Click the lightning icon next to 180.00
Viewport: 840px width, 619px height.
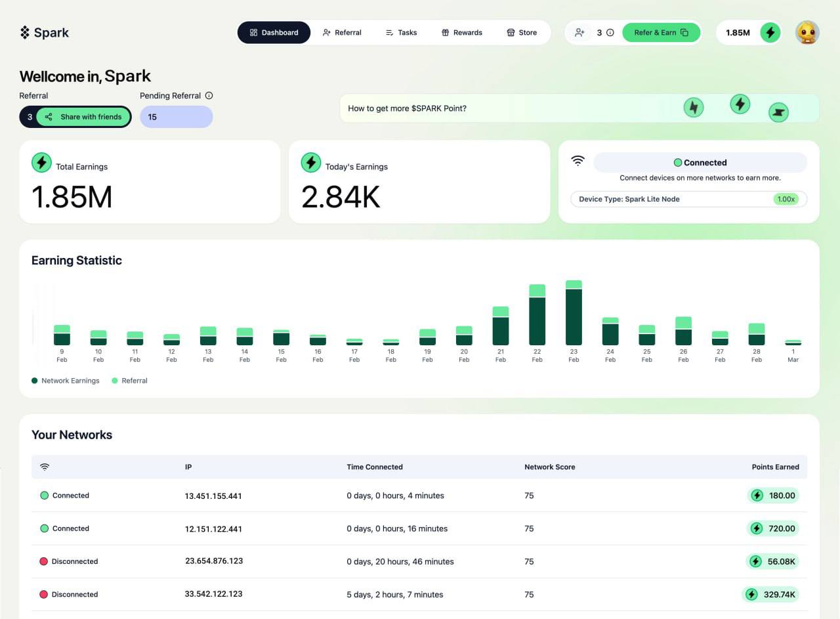coord(757,496)
